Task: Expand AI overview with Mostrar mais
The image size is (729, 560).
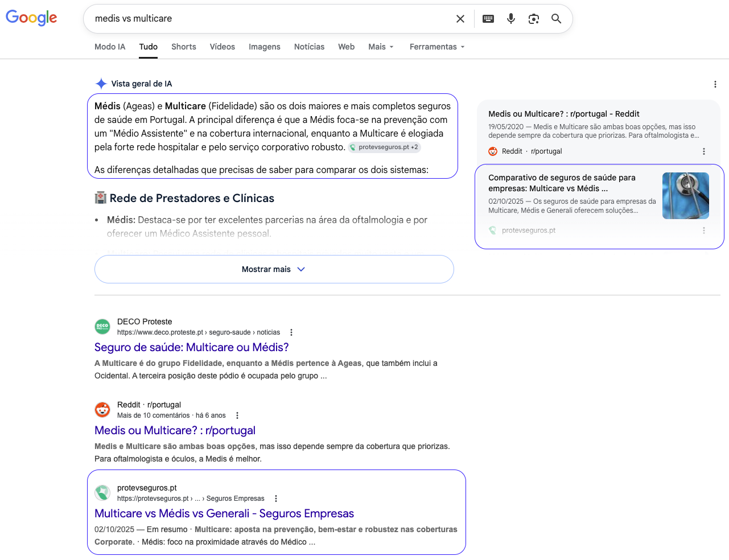Action: click(274, 269)
